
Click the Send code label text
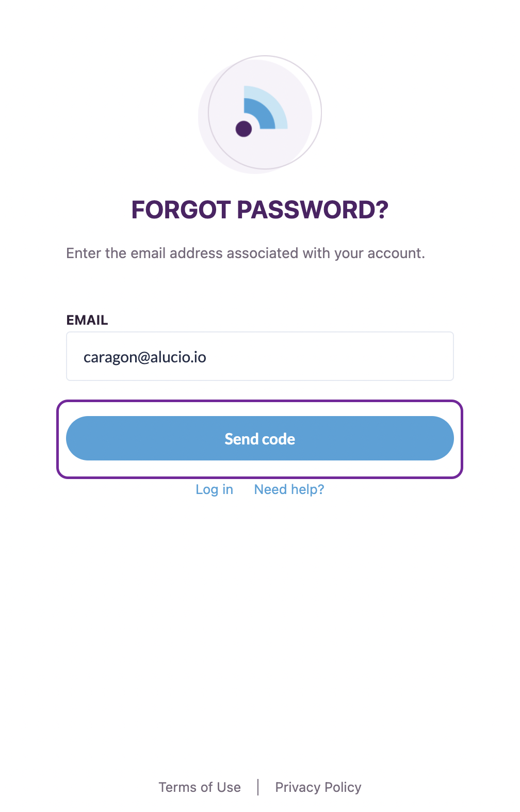pos(260,439)
